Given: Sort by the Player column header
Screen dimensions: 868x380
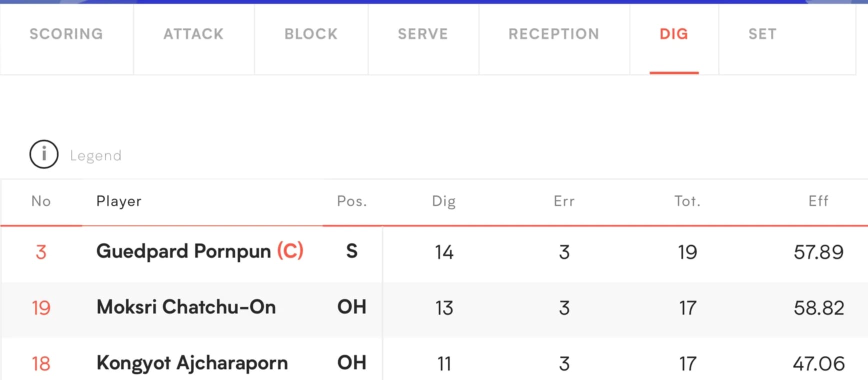Looking at the screenshot, I should [x=119, y=201].
